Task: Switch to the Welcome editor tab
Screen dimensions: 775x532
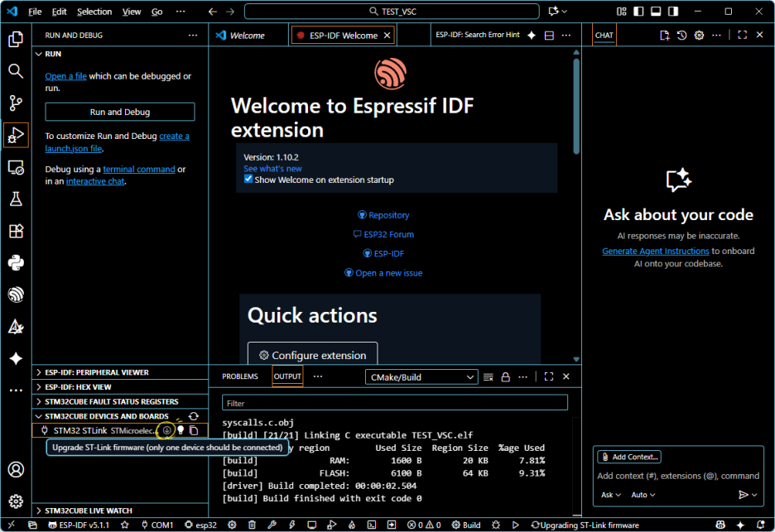Action: (248, 36)
